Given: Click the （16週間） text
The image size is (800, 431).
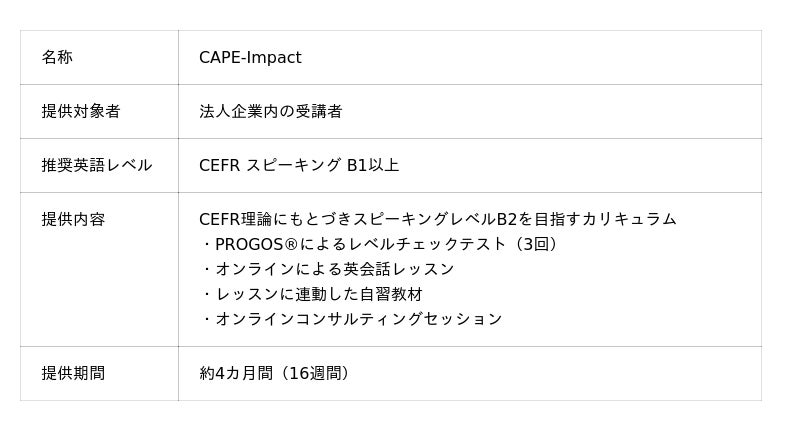Looking at the screenshot, I should [314, 373].
